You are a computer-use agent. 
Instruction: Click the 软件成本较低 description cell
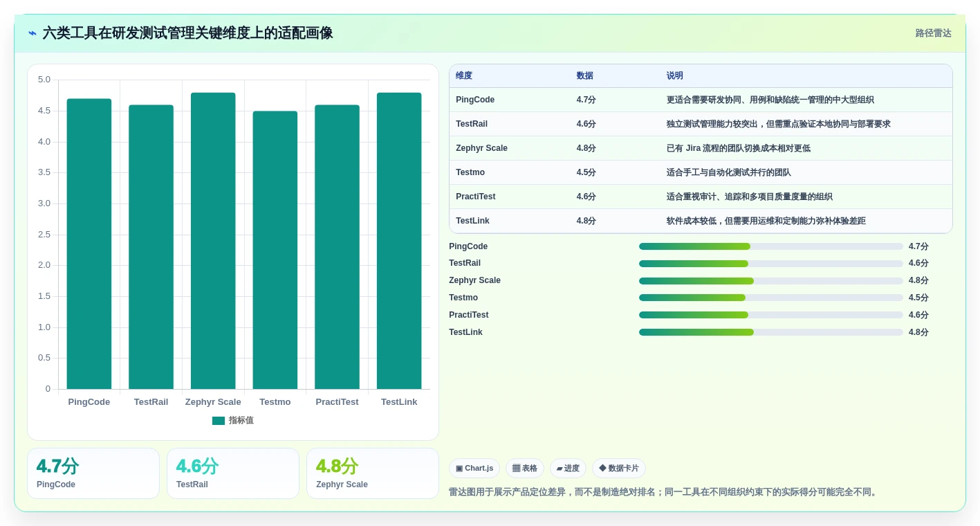(x=766, y=221)
